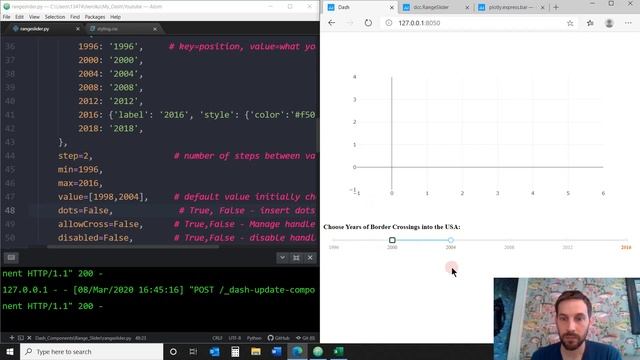Image resolution: width=640 pixels, height=360 pixels.
Task: Click the site info icon beside 127.0.0.1
Action: pos(389,23)
